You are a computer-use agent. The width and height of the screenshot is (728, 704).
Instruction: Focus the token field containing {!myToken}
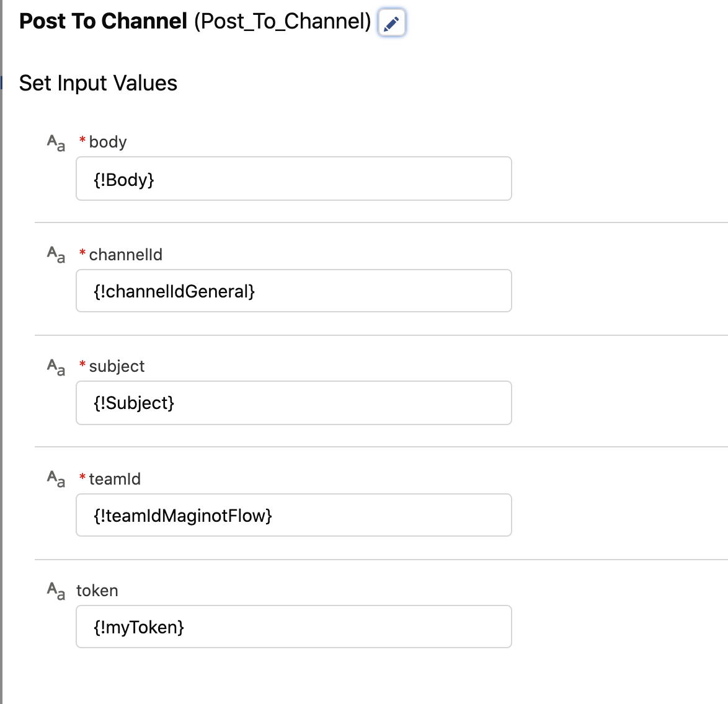pyautogui.click(x=293, y=627)
